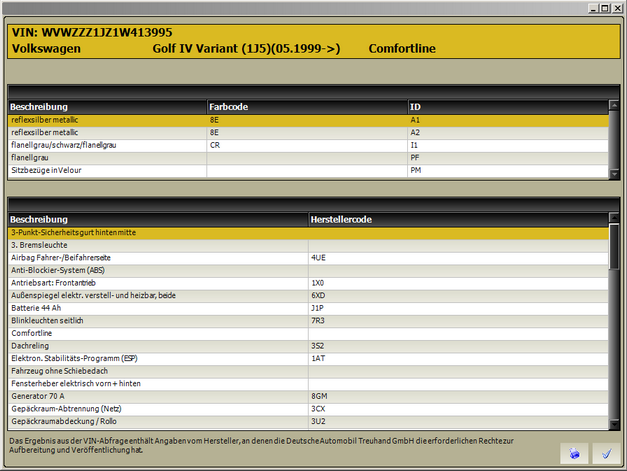Viewport: 627px width, 471px height.
Task: Click the 1AT manufacturer code cell
Action: pyautogui.click(x=458, y=359)
